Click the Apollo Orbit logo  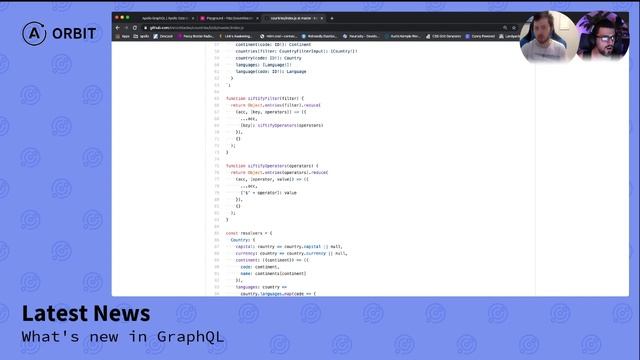coord(59,33)
